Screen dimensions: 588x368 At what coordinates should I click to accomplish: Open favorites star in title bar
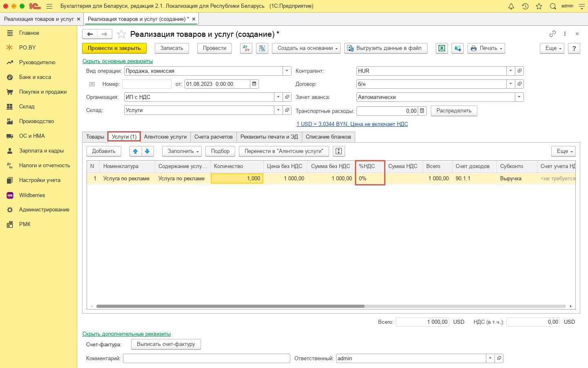[539, 6]
